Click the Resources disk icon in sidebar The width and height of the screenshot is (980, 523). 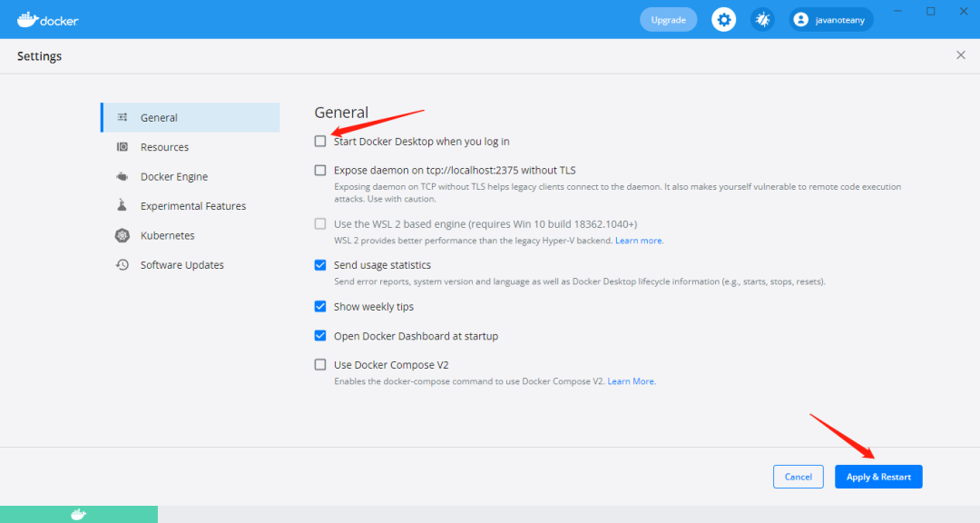[122, 146]
